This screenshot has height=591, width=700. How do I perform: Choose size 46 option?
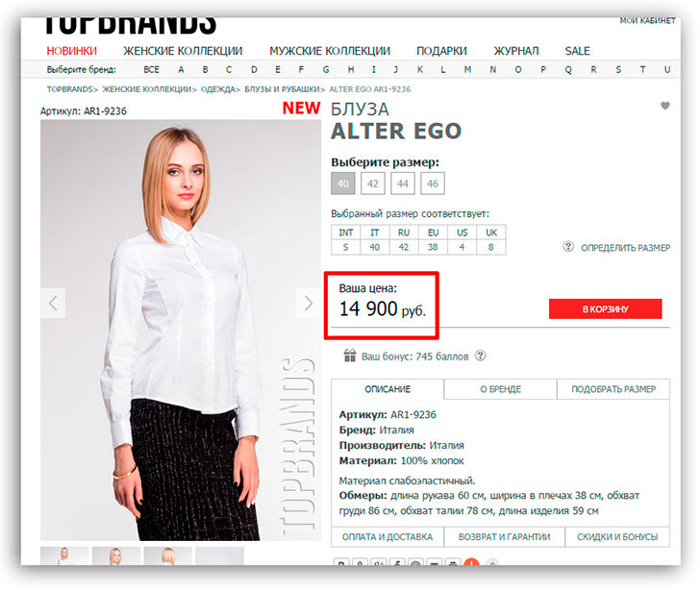(433, 184)
